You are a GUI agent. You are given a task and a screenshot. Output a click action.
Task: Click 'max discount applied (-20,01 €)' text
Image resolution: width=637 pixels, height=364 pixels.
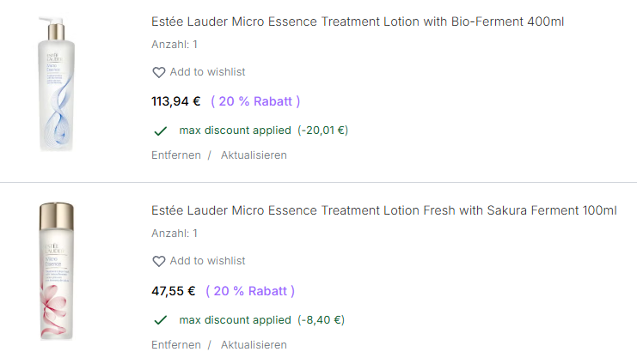point(263,130)
